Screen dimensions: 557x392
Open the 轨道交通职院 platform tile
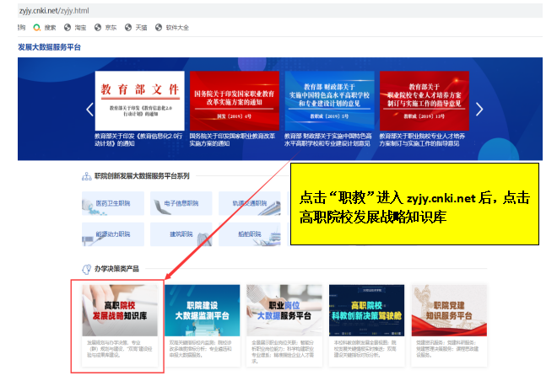(249, 203)
